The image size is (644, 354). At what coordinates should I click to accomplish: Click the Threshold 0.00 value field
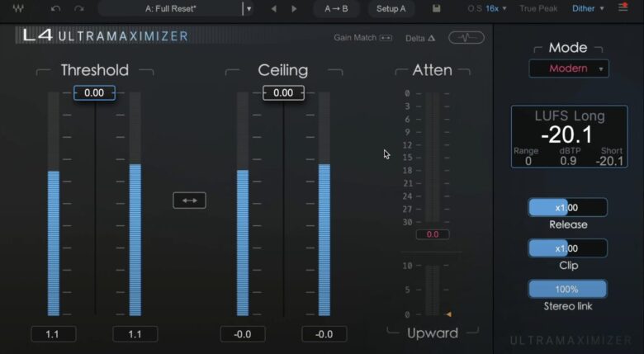coord(94,92)
